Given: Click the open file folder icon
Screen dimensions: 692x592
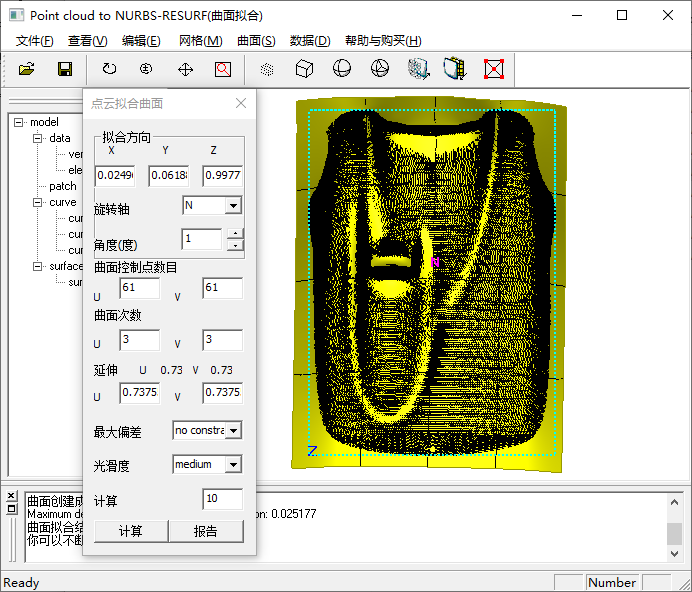Looking at the screenshot, I should tap(27, 69).
